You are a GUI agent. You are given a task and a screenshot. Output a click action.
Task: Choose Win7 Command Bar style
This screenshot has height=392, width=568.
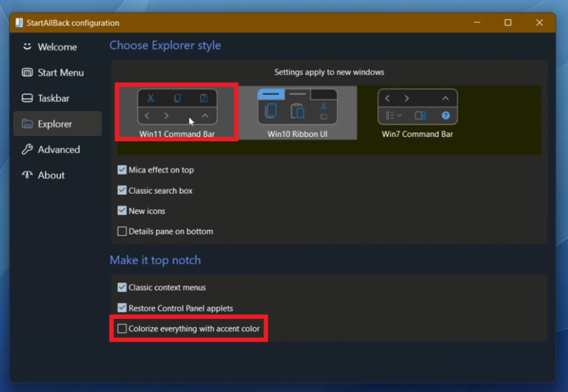pyautogui.click(x=417, y=113)
